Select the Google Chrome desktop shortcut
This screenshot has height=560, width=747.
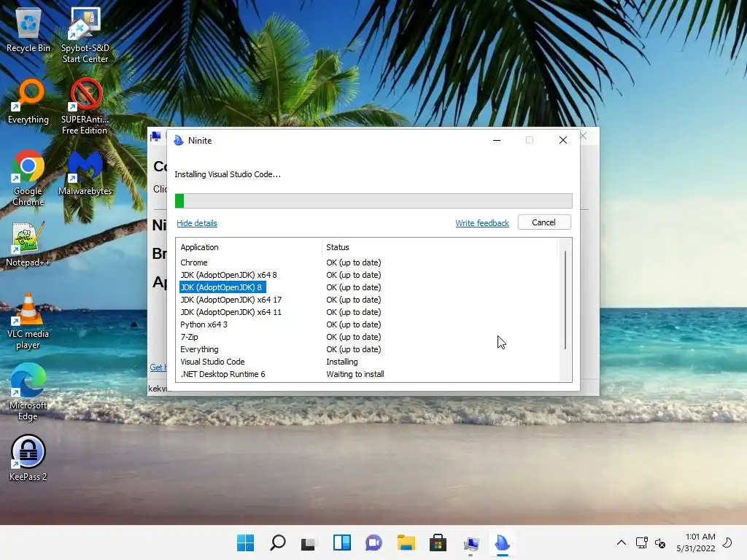click(28, 177)
